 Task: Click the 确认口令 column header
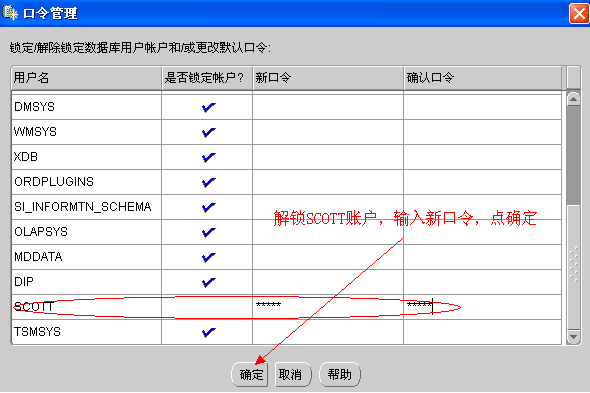(482, 78)
